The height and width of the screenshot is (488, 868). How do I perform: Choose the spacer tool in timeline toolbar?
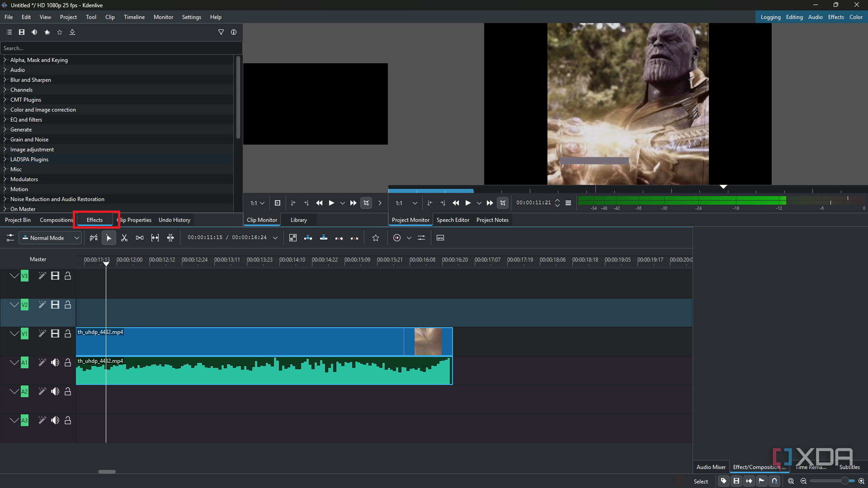click(140, 238)
